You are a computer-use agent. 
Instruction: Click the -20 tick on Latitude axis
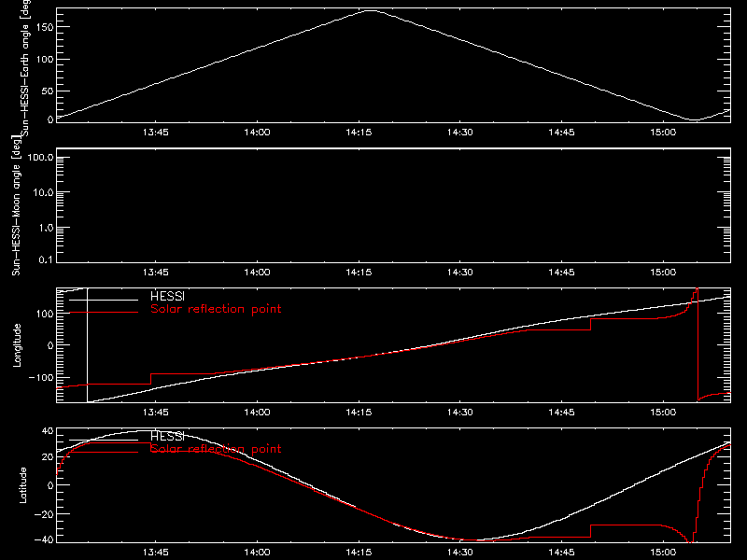pyautogui.click(x=44, y=514)
